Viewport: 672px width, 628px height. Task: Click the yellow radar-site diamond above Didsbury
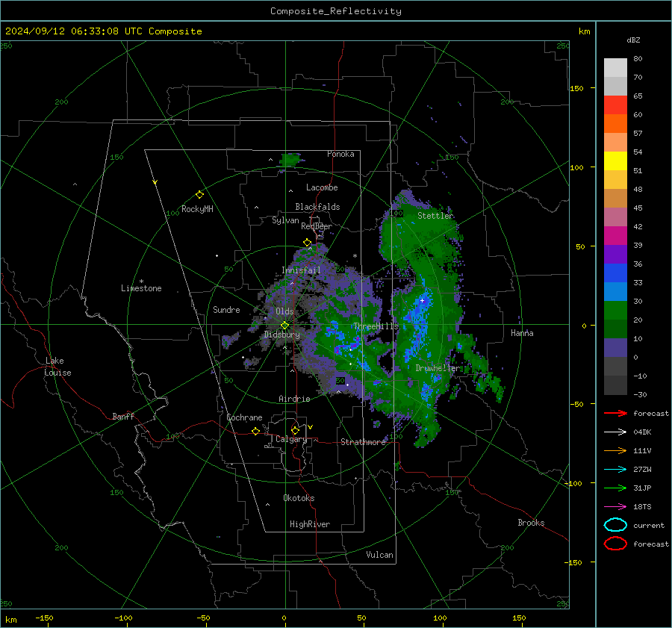pyautogui.click(x=284, y=325)
